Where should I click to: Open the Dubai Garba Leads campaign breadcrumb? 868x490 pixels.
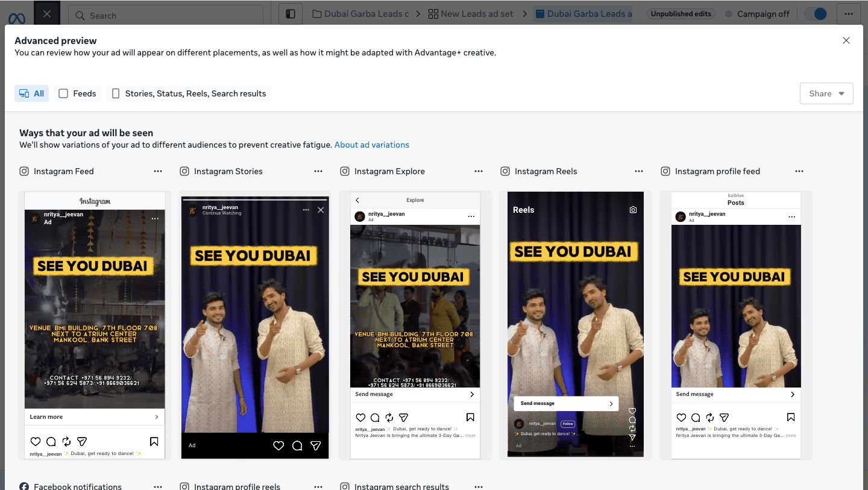point(360,14)
